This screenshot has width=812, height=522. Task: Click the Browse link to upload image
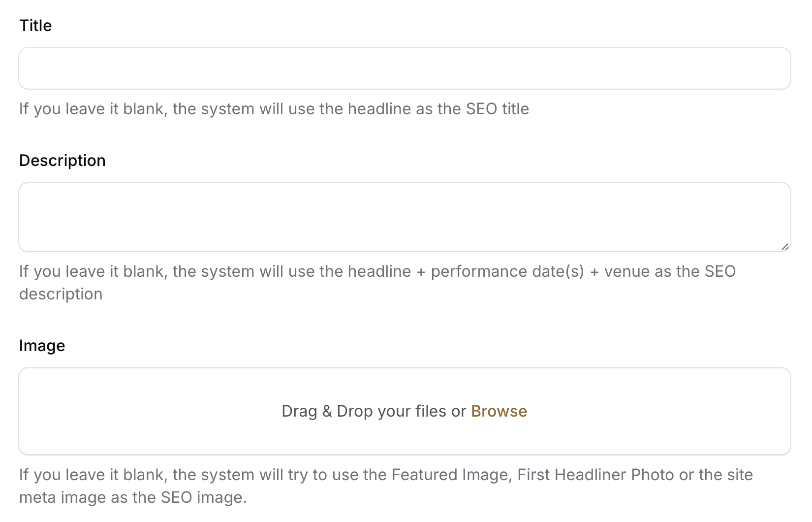pos(499,411)
